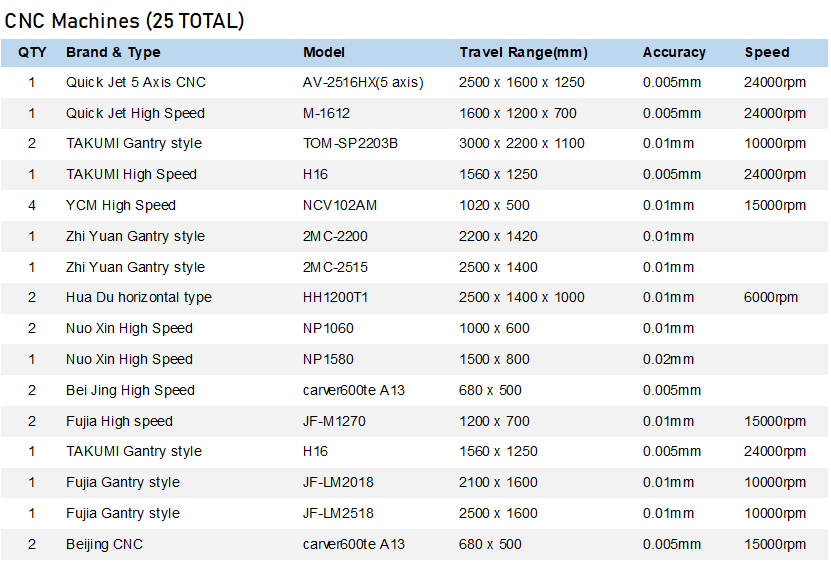Click model 'M-1612' cell

coord(326,113)
